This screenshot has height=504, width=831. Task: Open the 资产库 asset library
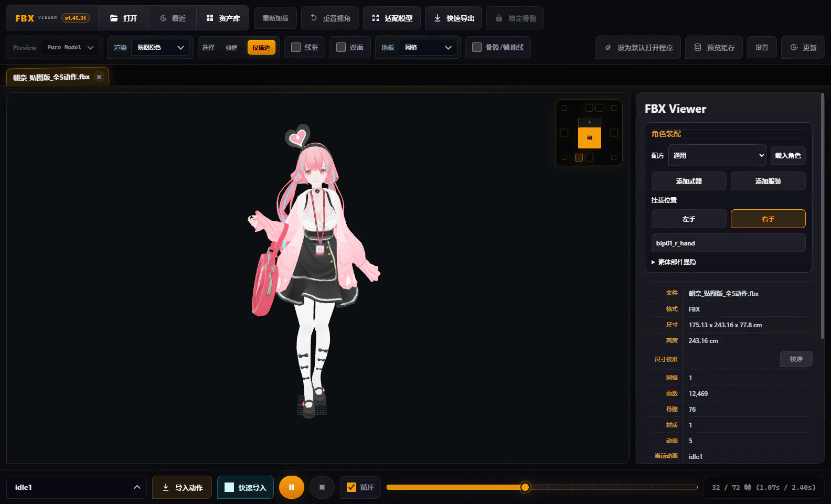pyautogui.click(x=223, y=18)
